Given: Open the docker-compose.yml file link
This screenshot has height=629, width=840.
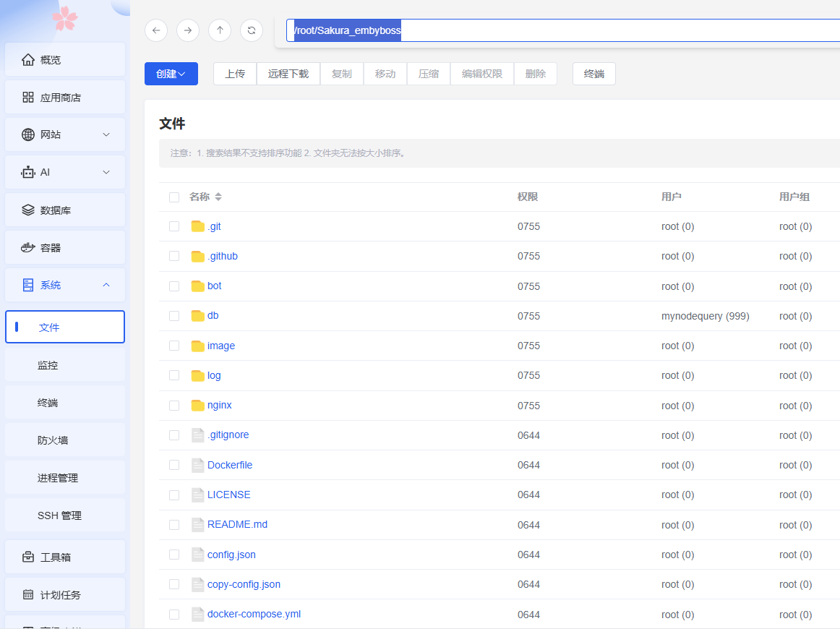Looking at the screenshot, I should [254, 615].
